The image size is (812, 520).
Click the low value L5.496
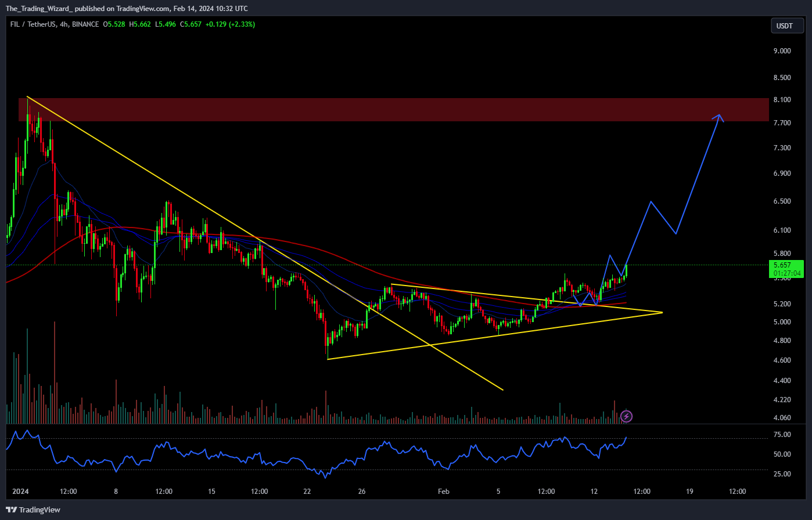[x=166, y=24]
